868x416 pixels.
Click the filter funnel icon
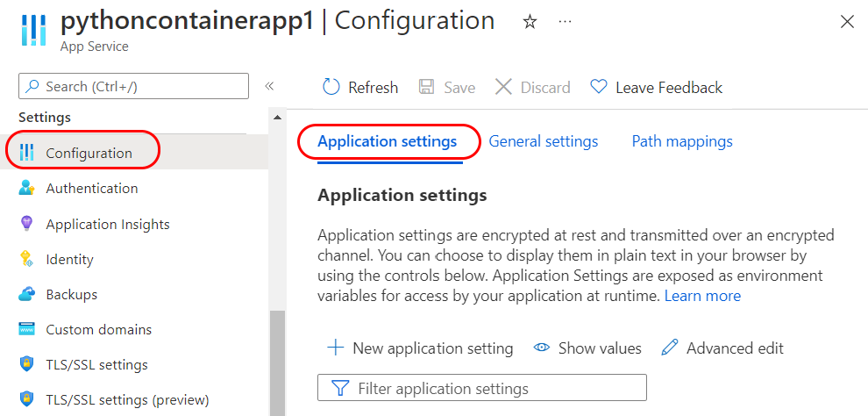tap(340, 388)
